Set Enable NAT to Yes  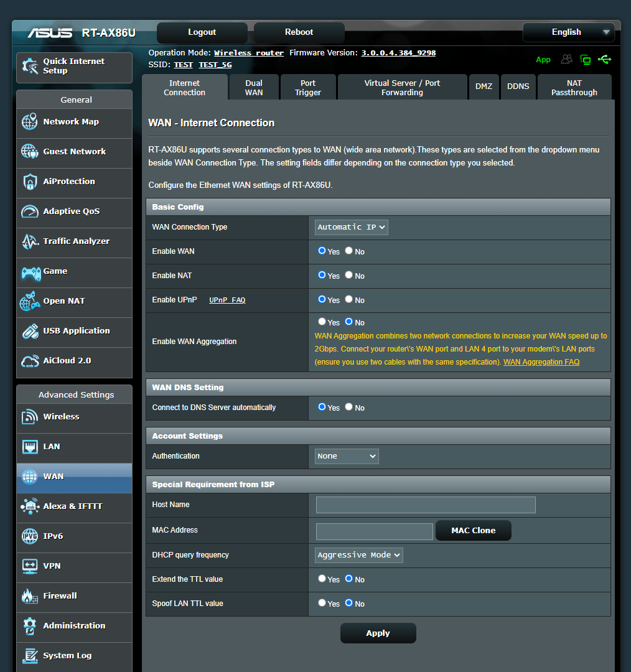pyautogui.click(x=322, y=275)
